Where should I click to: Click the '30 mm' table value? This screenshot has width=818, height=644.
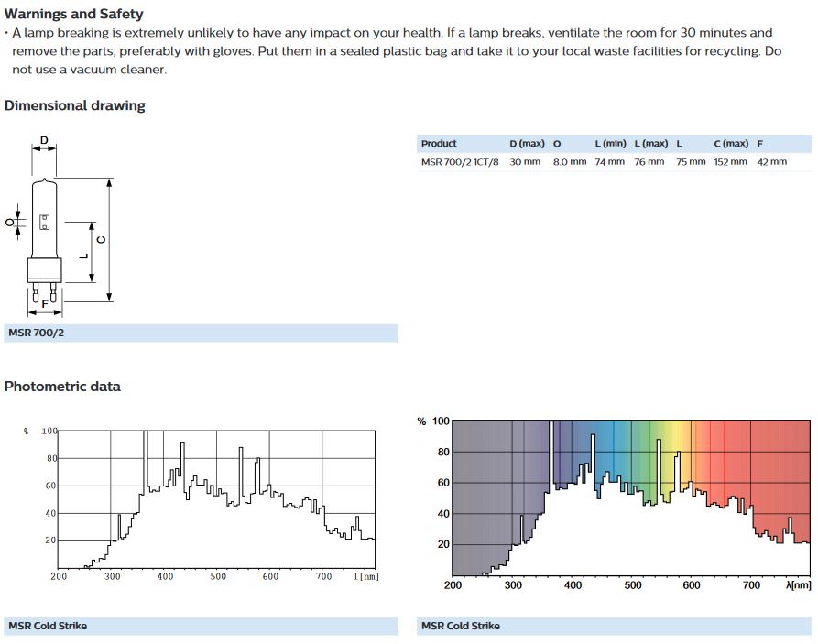[x=525, y=162]
